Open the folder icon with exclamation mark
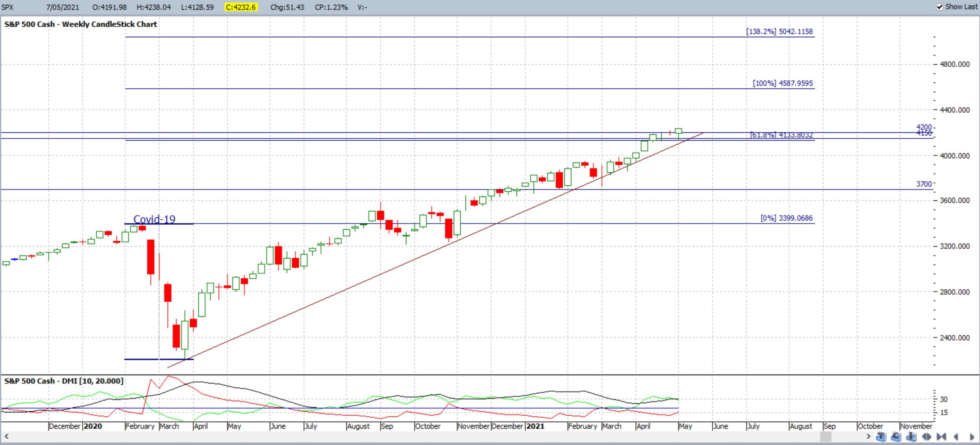The width and height of the screenshot is (980, 445). tap(911, 436)
